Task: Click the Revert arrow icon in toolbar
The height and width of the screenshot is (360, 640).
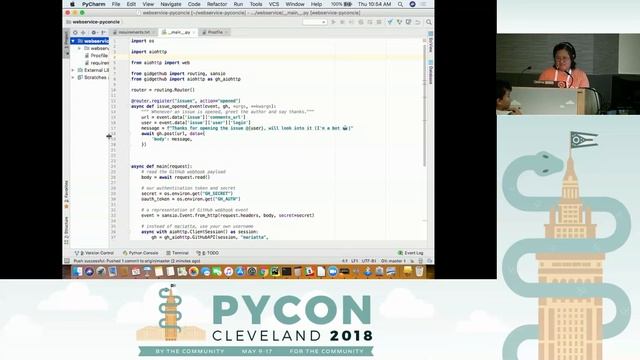Action: click(x=418, y=22)
